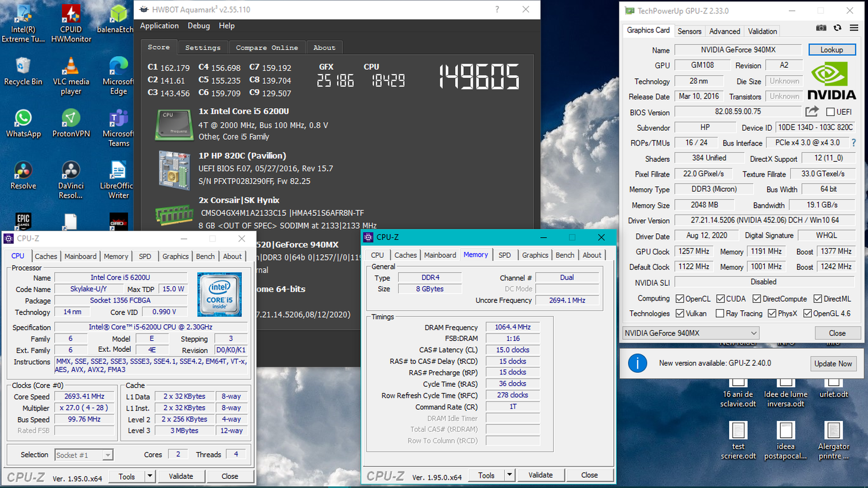
Task: Click Validate in CPU-Z Memory window
Action: coord(540,475)
